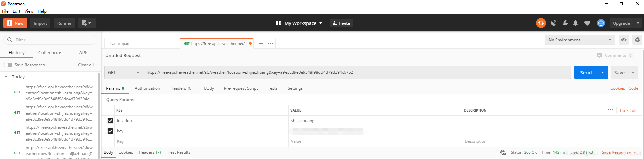Open the user avatar icon
The image size is (644, 159).
tap(601, 23)
